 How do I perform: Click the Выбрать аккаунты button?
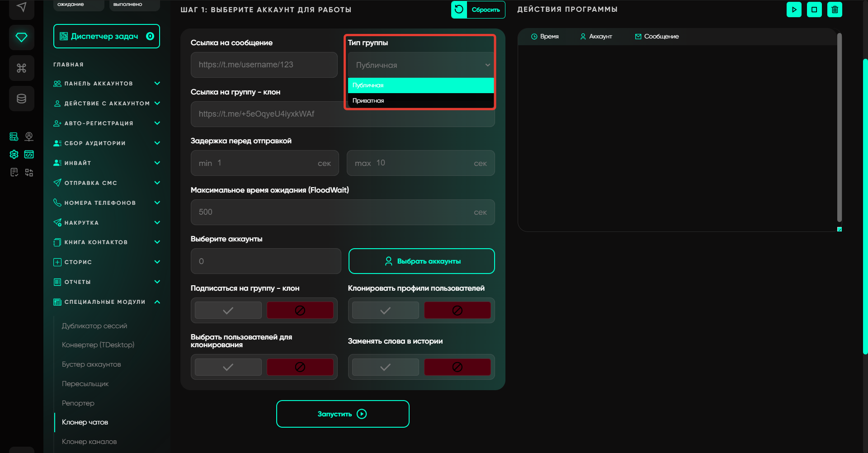pyautogui.click(x=421, y=261)
